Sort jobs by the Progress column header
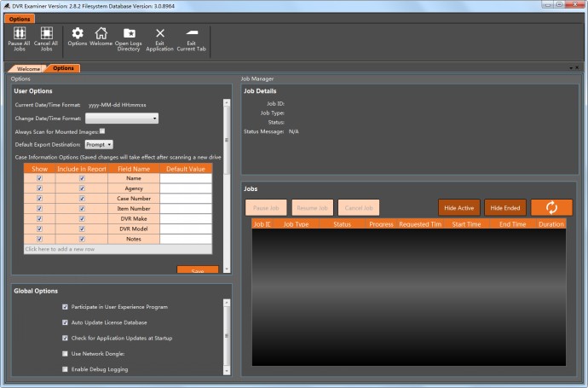The image size is (588, 388). (381, 224)
